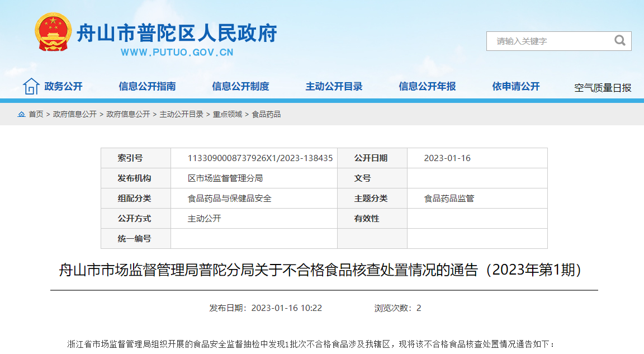Image resolution: width=644 pixels, height=354 pixels.
Task: Click the index number 1133090008737926X1/2023-138435
Action: 260,158
